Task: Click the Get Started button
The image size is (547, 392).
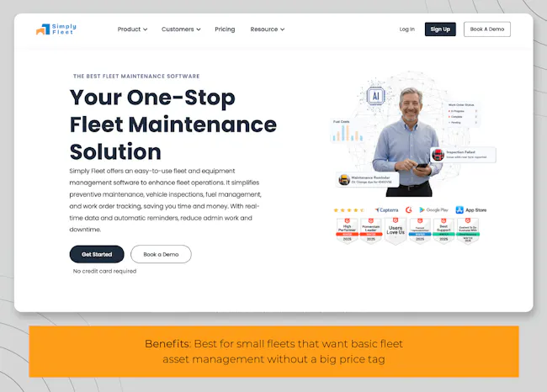Action: click(x=97, y=254)
